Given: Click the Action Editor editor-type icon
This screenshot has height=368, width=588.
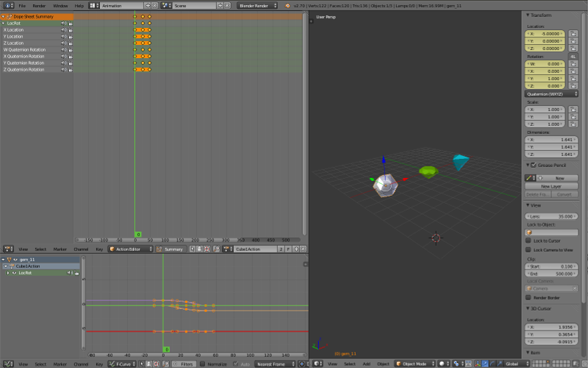Looking at the screenshot, I should click(8, 250).
